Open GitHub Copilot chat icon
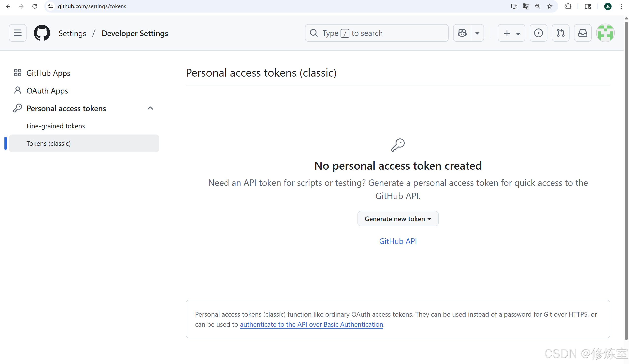Screen dimensions: 629x364 coord(462,33)
